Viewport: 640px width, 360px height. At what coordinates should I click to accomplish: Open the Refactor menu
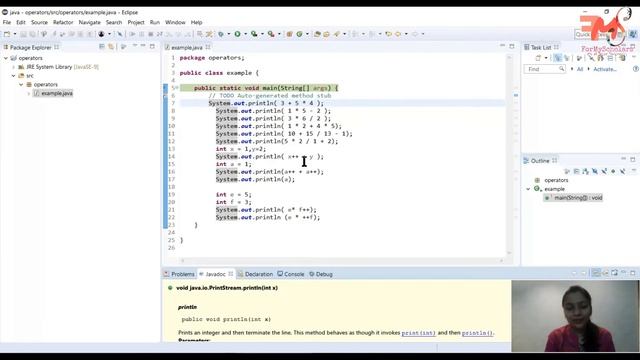tap(63, 22)
